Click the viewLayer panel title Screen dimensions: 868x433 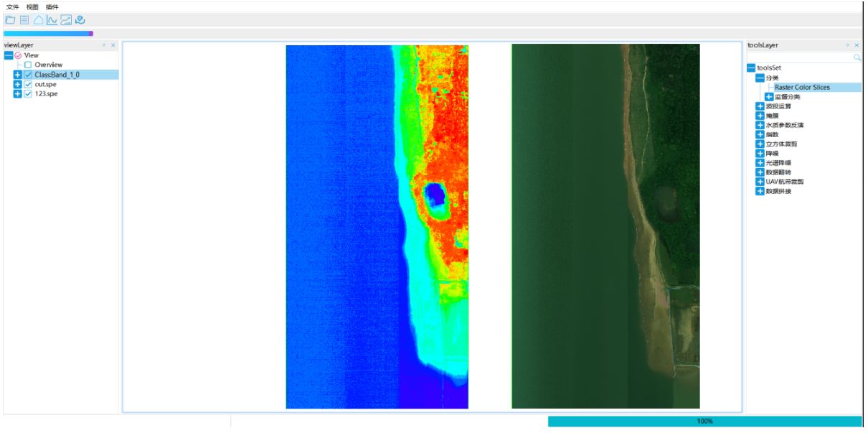[x=19, y=45]
